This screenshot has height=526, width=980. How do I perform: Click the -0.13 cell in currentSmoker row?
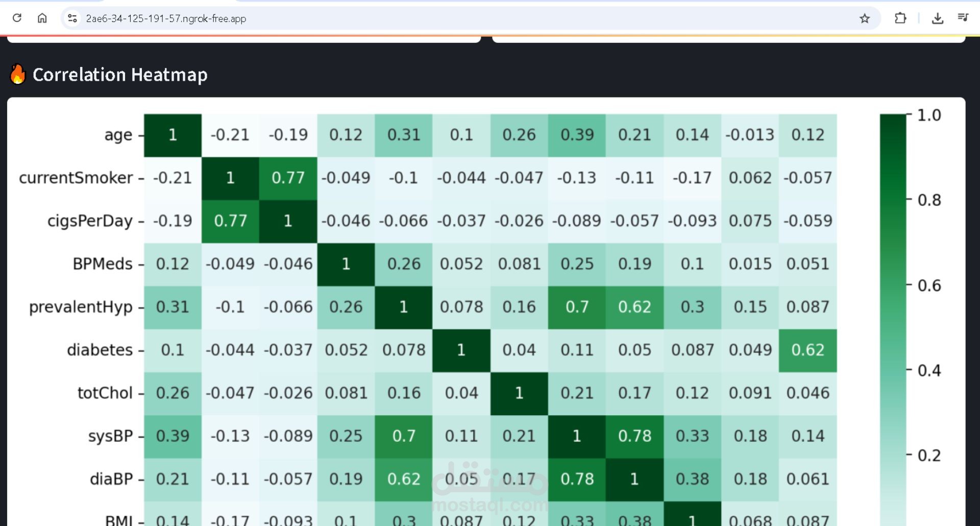[577, 178]
